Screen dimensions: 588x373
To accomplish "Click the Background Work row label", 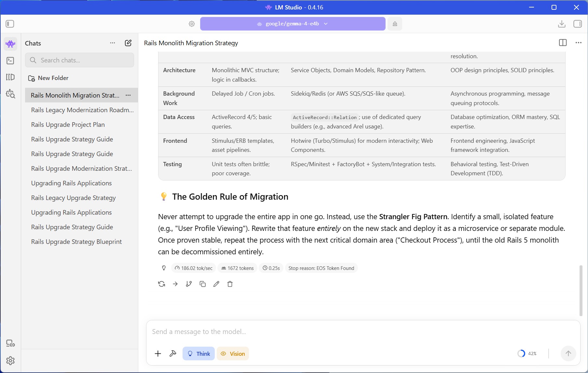I will coord(179,98).
